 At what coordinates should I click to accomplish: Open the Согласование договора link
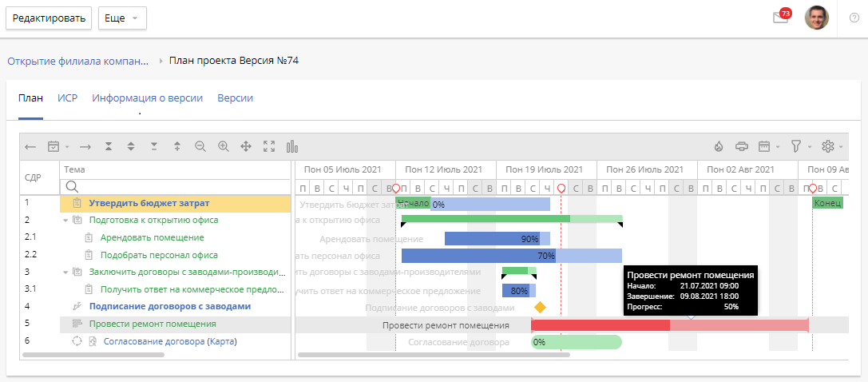point(154,341)
